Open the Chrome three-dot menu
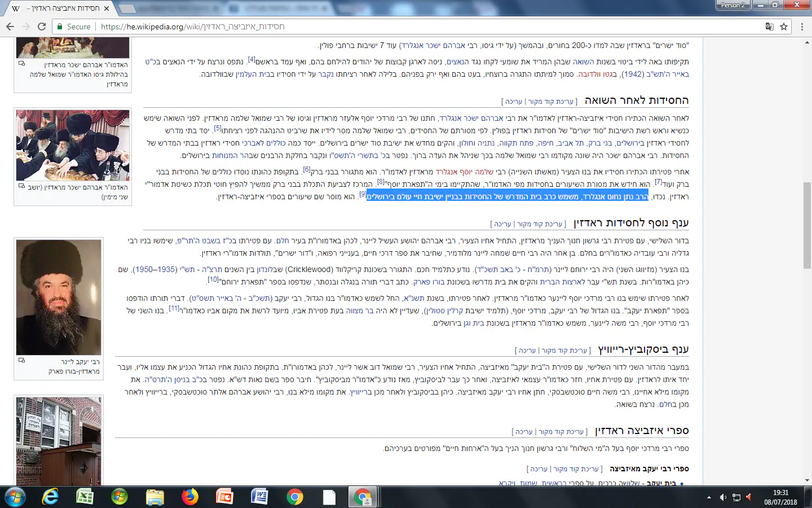This screenshot has height=508, width=812. [802, 27]
